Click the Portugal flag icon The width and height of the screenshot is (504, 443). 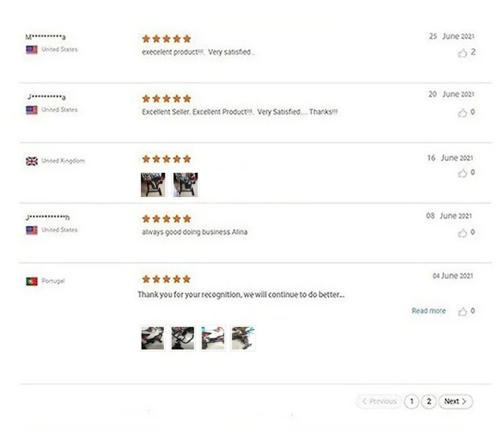(32, 281)
